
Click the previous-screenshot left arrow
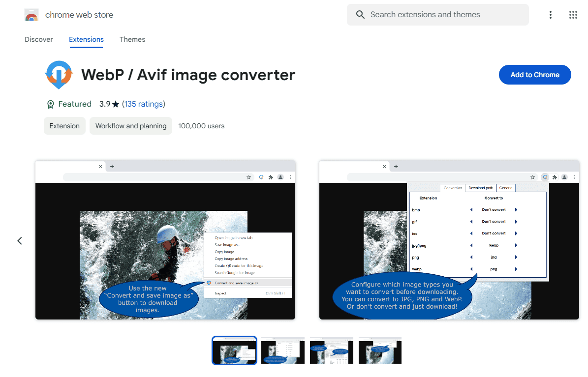click(x=20, y=240)
